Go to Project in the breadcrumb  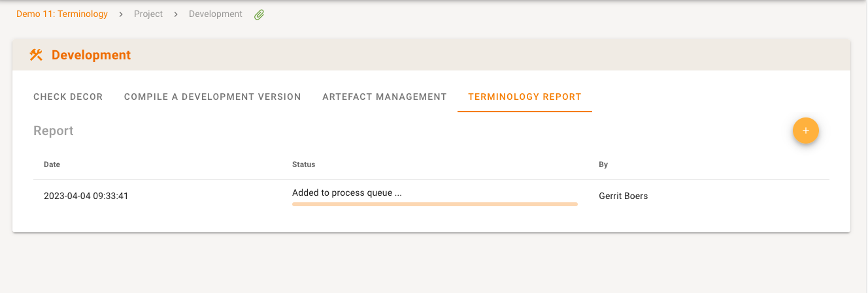(x=148, y=14)
